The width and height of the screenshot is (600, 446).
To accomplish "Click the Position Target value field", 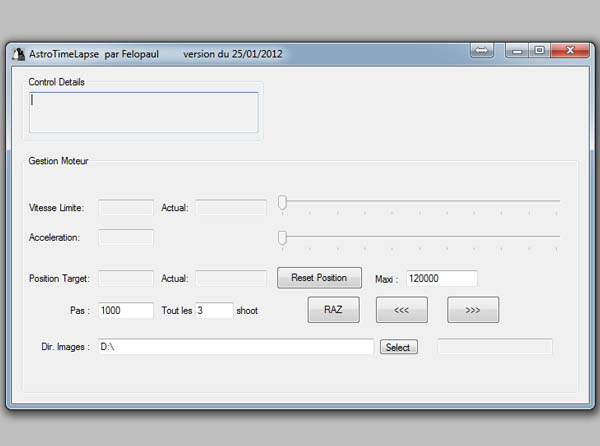I will point(126,278).
